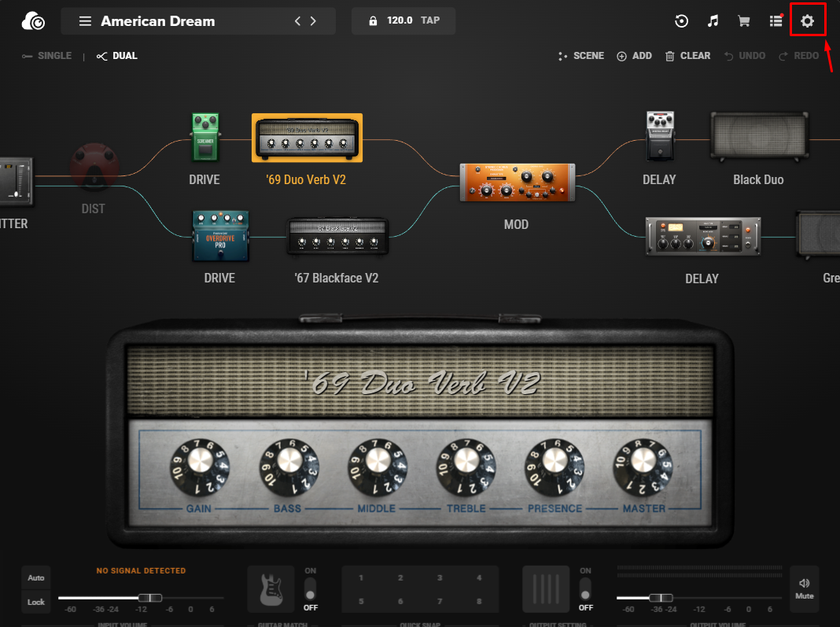This screenshot has height=627, width=840.
Task: Open the Output Setting bars icon
Action: 546,589
